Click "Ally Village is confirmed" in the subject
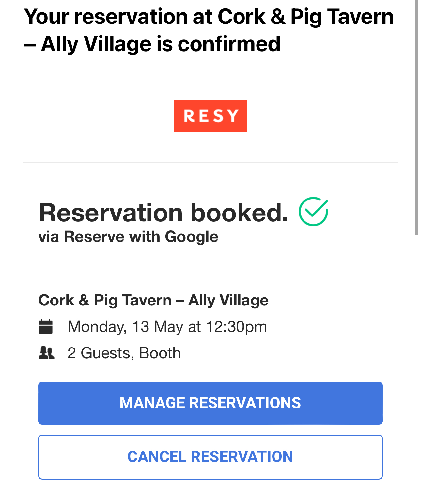 point(161,44)
